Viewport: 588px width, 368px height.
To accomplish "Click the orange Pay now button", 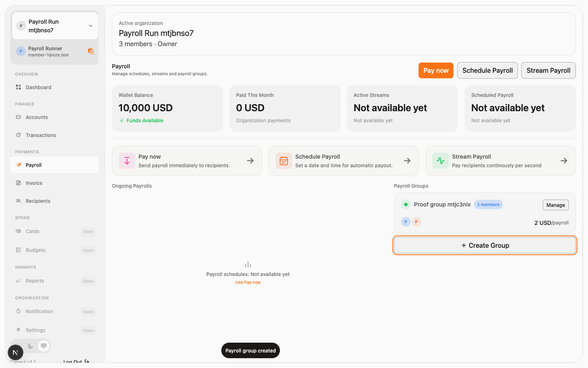I will coord(436,70).
